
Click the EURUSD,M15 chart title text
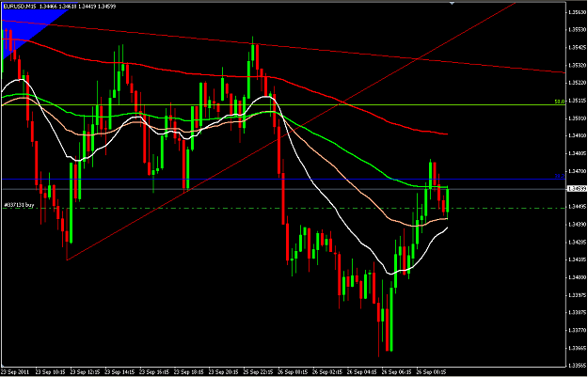click(x=20, y=6)
